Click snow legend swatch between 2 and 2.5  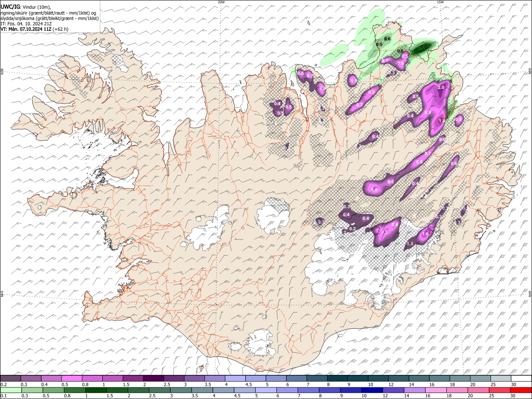click(153, 379)
